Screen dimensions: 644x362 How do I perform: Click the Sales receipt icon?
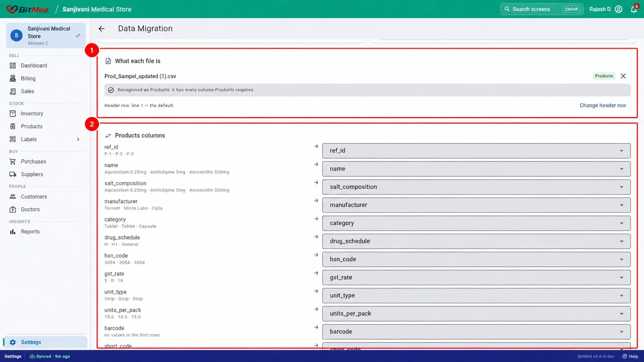pos(13,91)
